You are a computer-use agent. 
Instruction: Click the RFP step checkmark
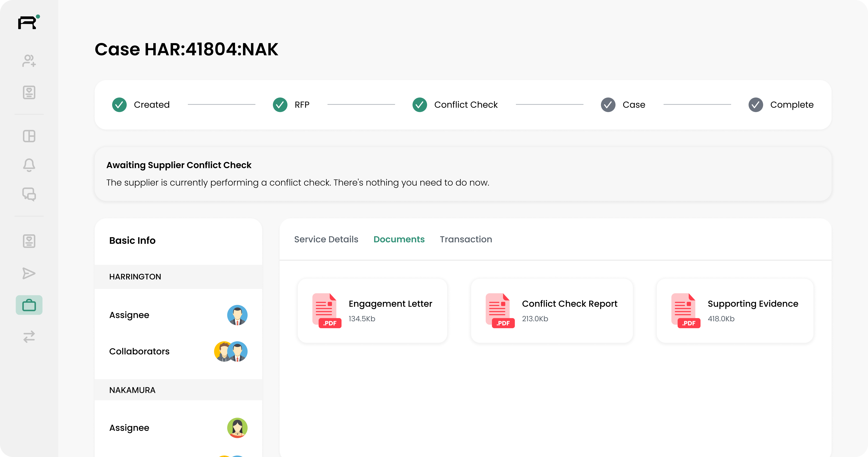(280, 105)
